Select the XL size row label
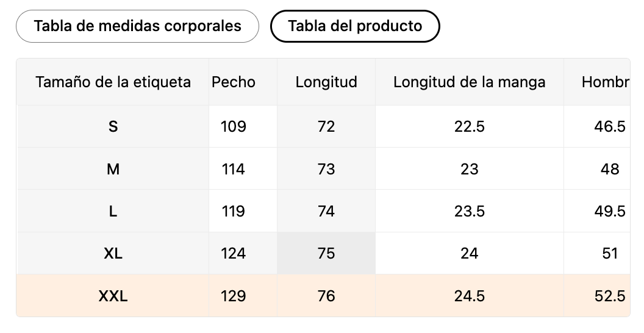 (x=113, y=253)
